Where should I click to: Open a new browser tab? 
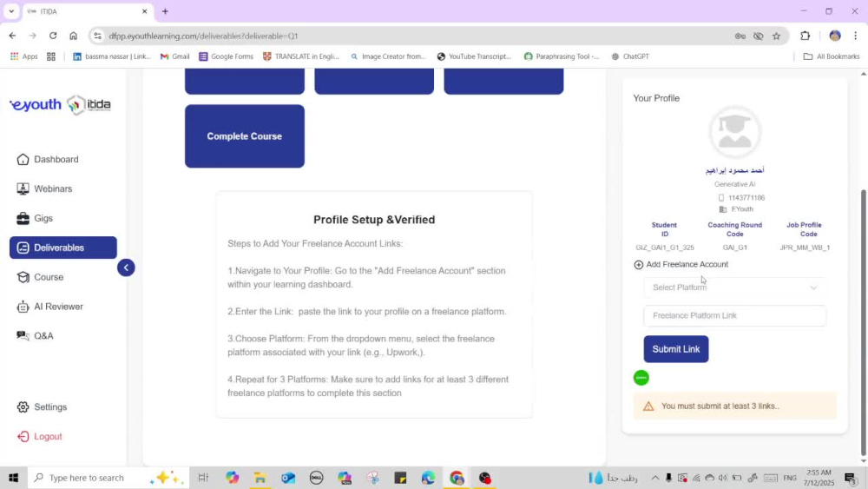point(165,11)
